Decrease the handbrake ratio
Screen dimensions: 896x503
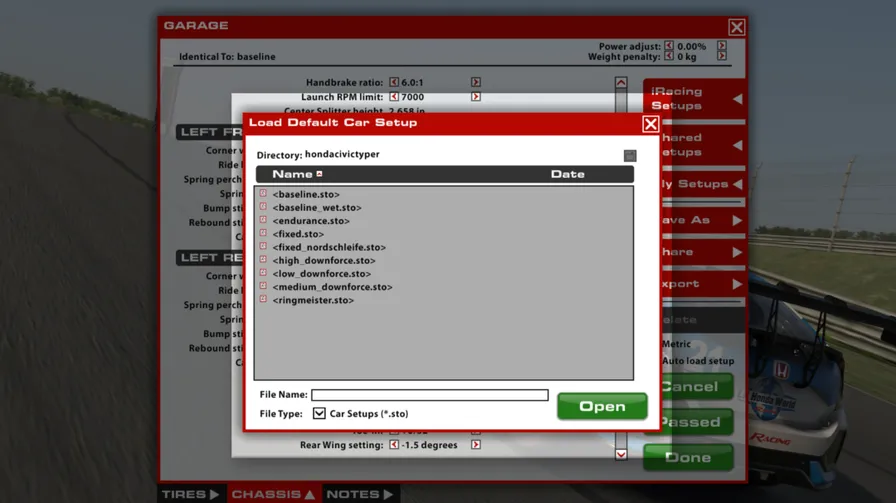click(x=394, y=82)
